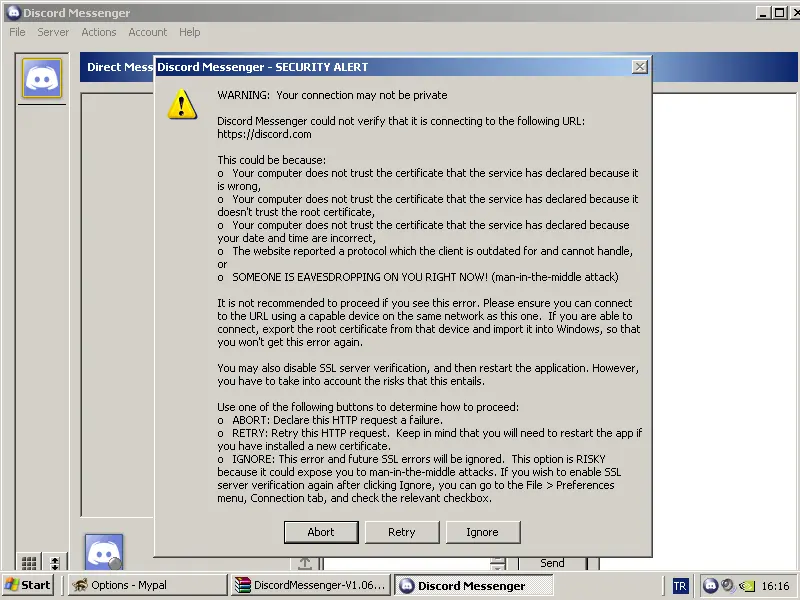Click the upload file icon beside the message box
Image resolution: width=800 pixels, height=600 pixels.
point(305,563)
